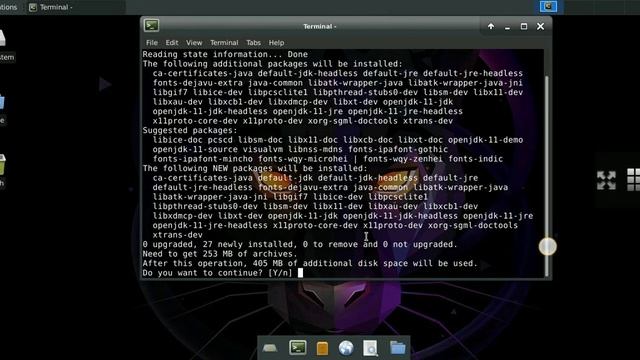640x360 pixels.
Task: Click the "Need to get 253 MB of archives." line
Action: (x=220, y=254)
